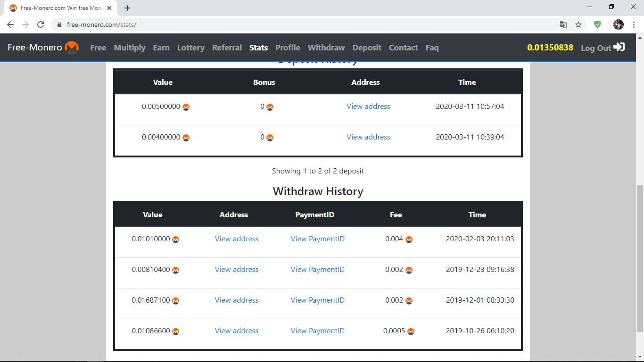Bookmark this page with the star icon

click(578, 25)
